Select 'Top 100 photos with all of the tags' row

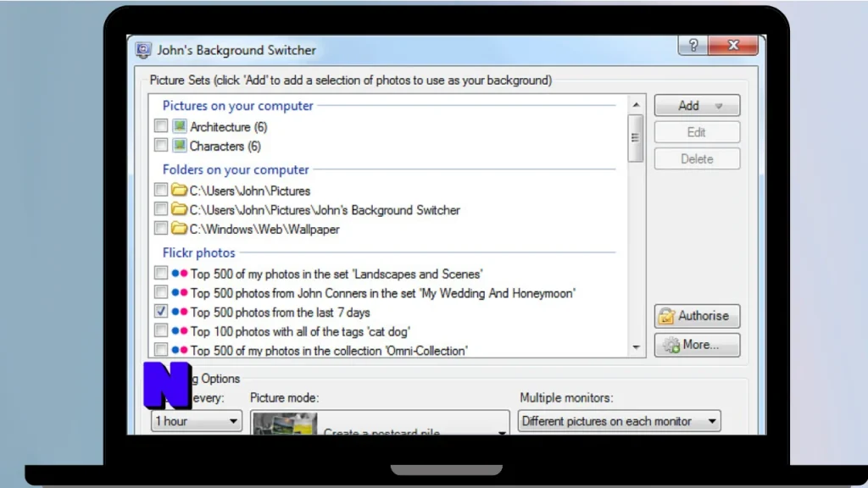click(301, 331)
